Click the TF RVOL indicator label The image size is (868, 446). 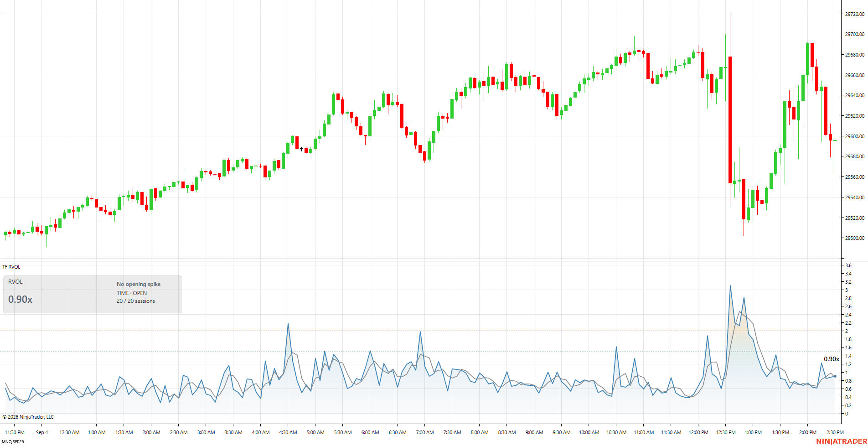[x=11, y=267]
